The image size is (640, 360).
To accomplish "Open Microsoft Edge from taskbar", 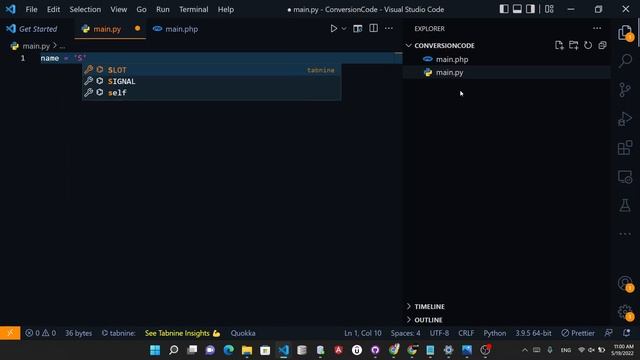I will point(229,350).
